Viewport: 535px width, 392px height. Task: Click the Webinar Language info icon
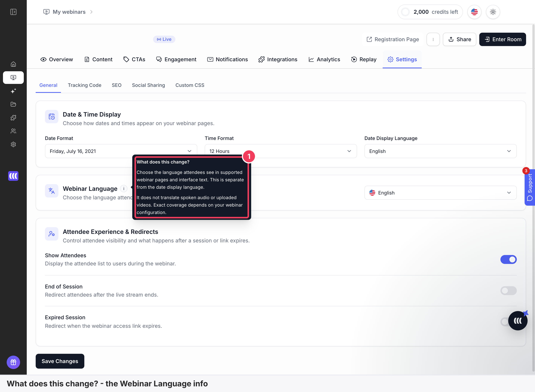tap(124, 189)
